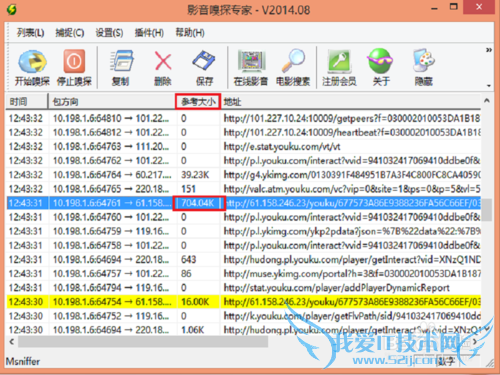
Task: Maximize the 影音嗅探专家 window
Action: click(x=454, y=7)
